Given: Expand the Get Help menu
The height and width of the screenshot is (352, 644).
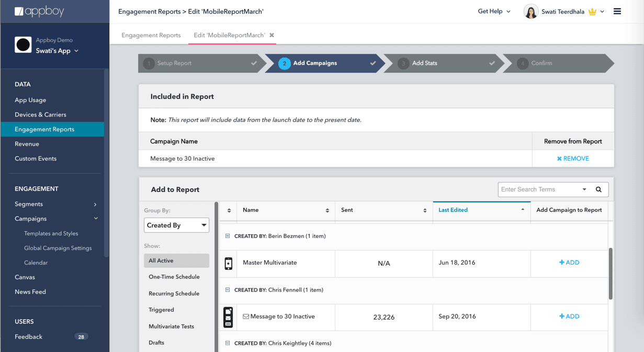Looking at the screenshot, I should click(494, 12).
